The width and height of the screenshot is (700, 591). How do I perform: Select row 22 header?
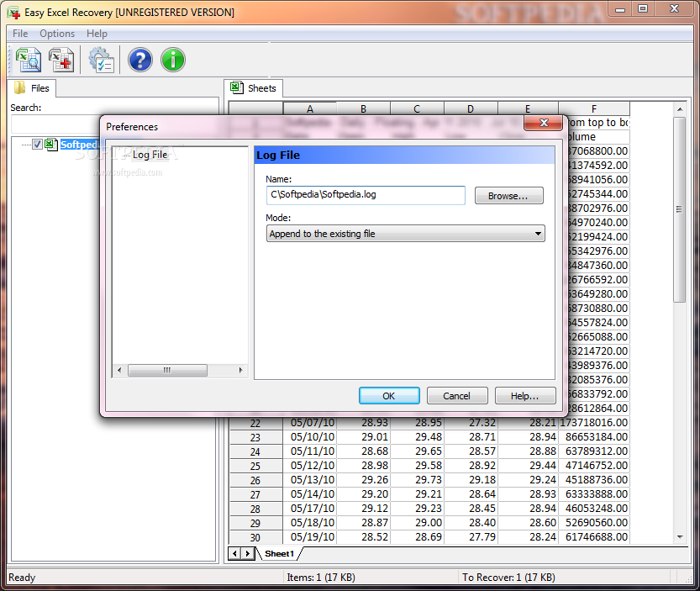pos(255,423)
